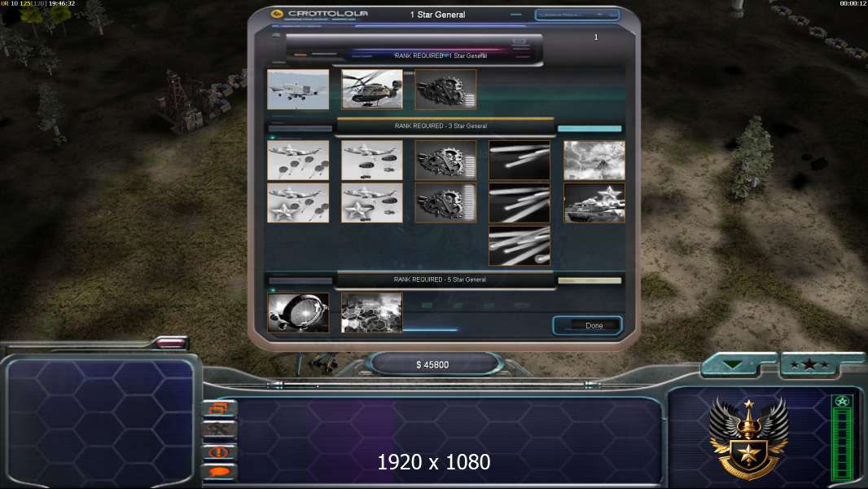This screenshot has height=489, width=868.
Task: Choose the helicopter unit power icon
Action: (372, 89)
